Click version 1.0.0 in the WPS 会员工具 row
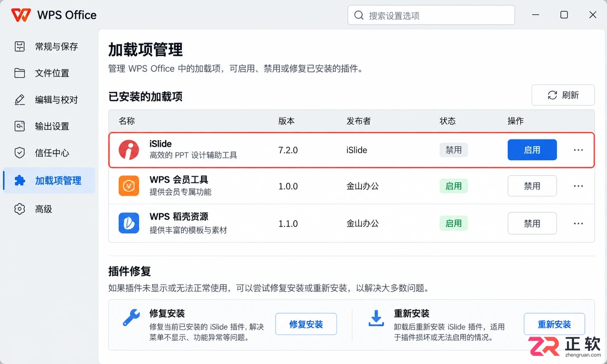Viewport: 607px width, 364px height. (288, 186)
